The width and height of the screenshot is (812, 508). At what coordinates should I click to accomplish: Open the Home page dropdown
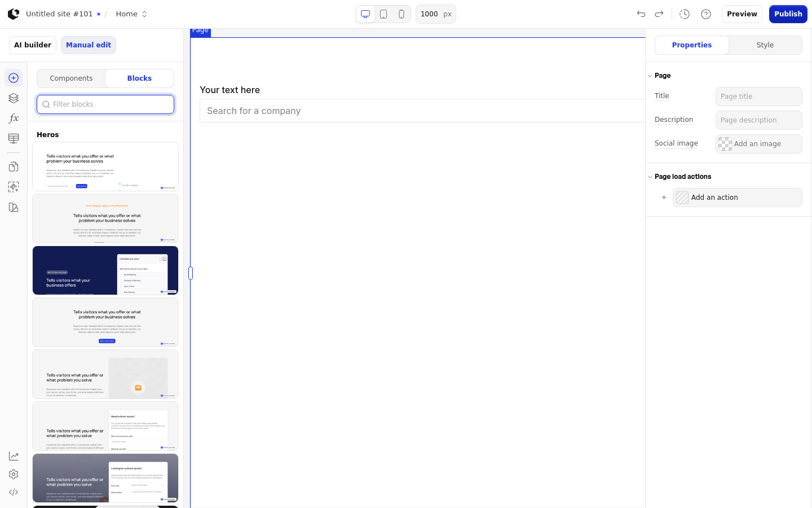click(x=131, y=14)
